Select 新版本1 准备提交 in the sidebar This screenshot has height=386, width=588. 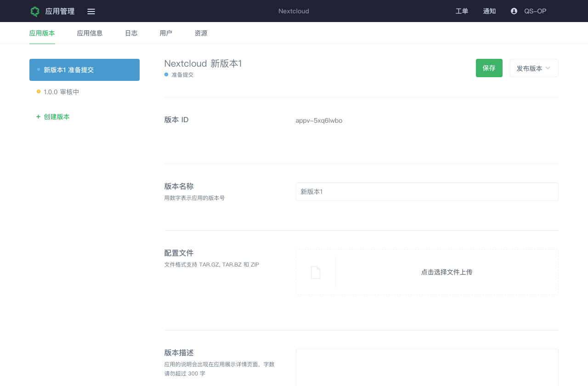coord(85,70)
